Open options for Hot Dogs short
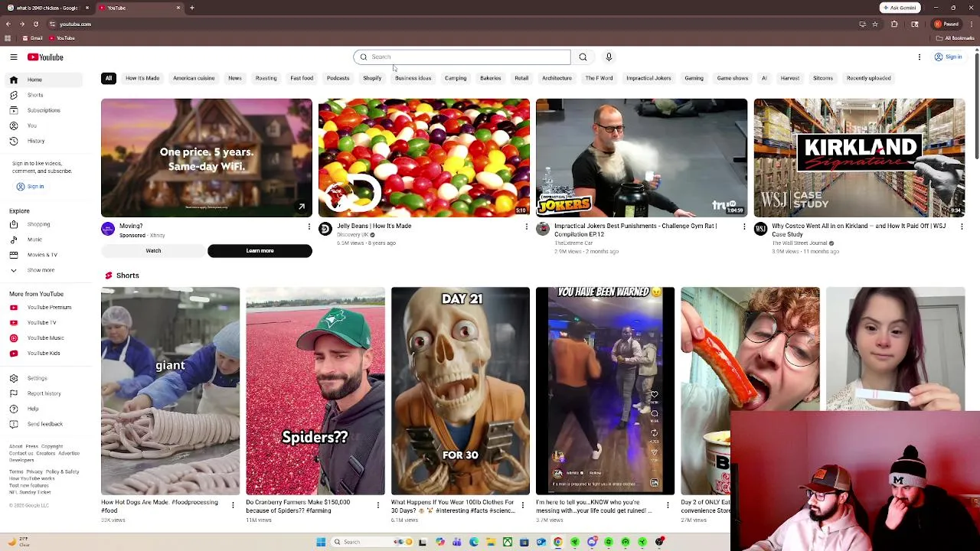 coord(233,505)
